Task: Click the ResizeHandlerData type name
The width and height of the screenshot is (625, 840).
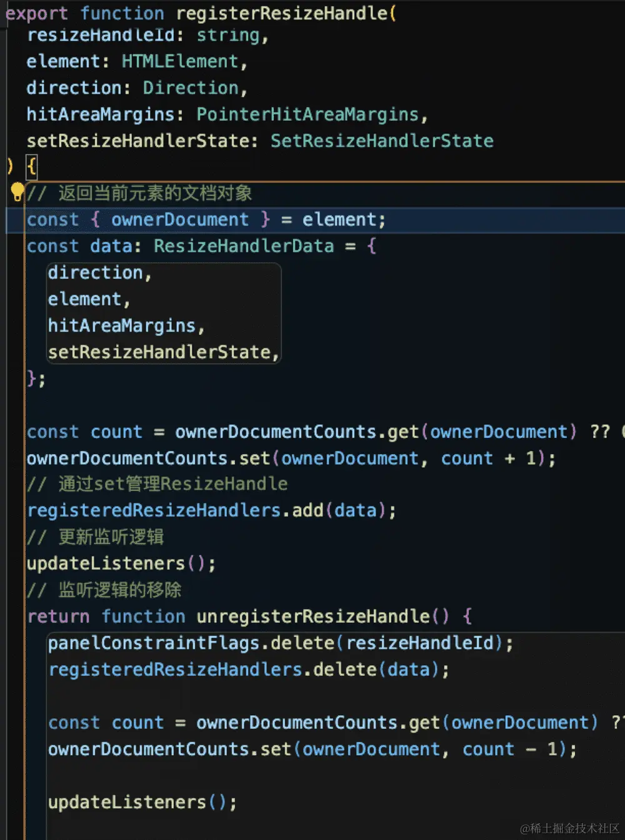Action: tap(244, 246)
